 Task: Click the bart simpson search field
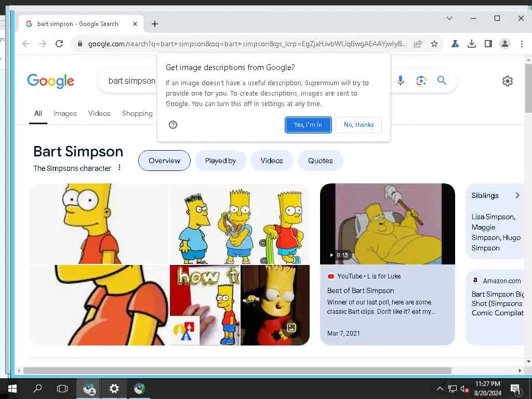pos(131,81)
